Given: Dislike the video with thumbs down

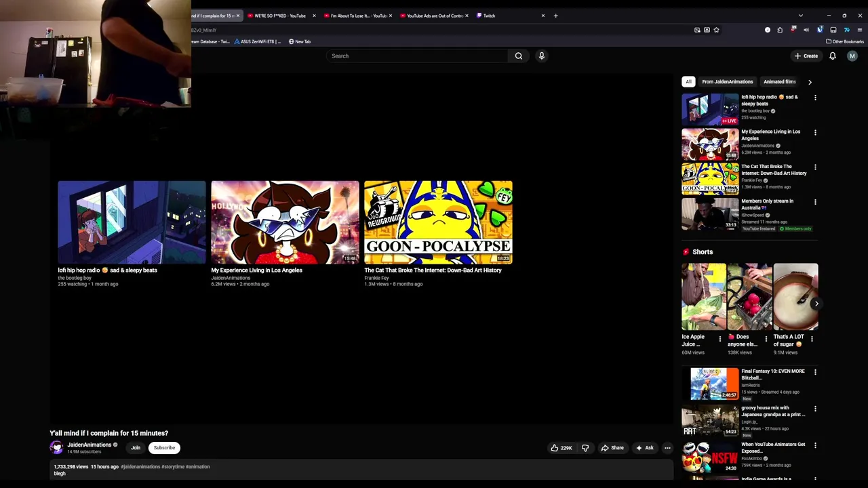Looking at the screenshot, I should [x=585, y=447].
